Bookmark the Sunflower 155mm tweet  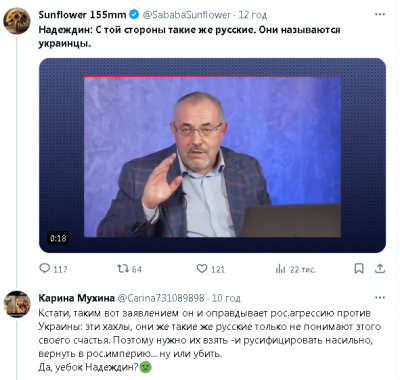point(359,268)
